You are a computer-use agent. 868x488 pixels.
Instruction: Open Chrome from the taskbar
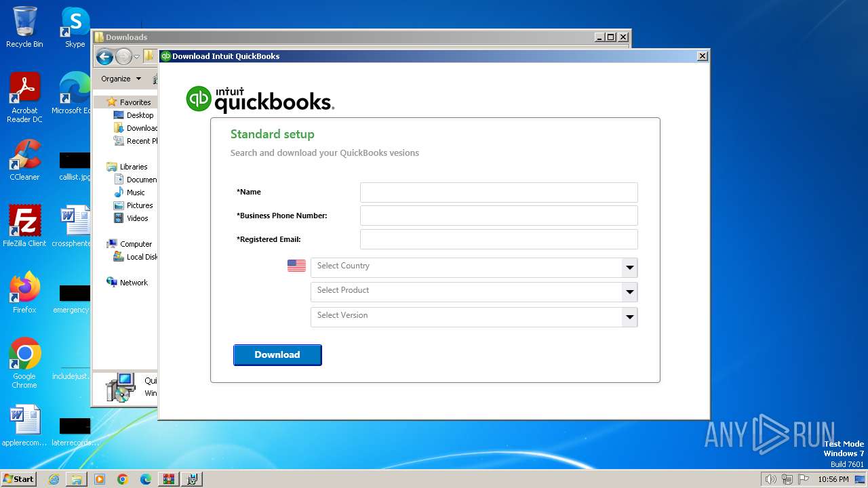coord(123,479)
